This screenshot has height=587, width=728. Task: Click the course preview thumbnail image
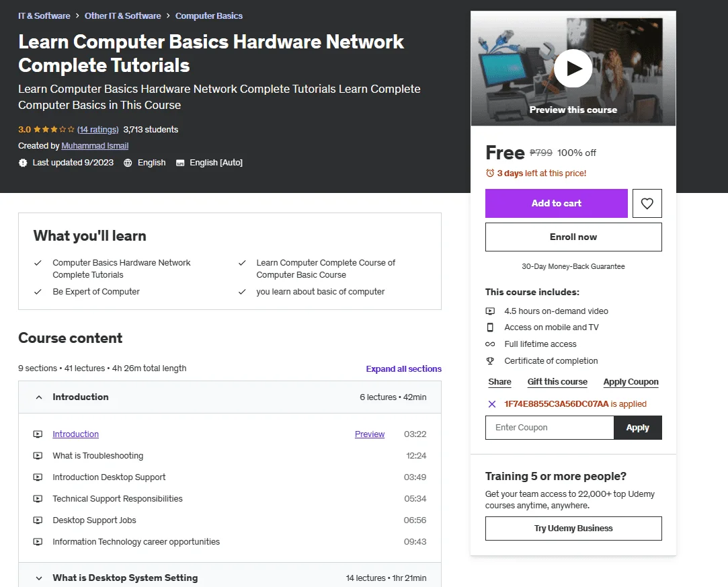(x=573, y=69)
